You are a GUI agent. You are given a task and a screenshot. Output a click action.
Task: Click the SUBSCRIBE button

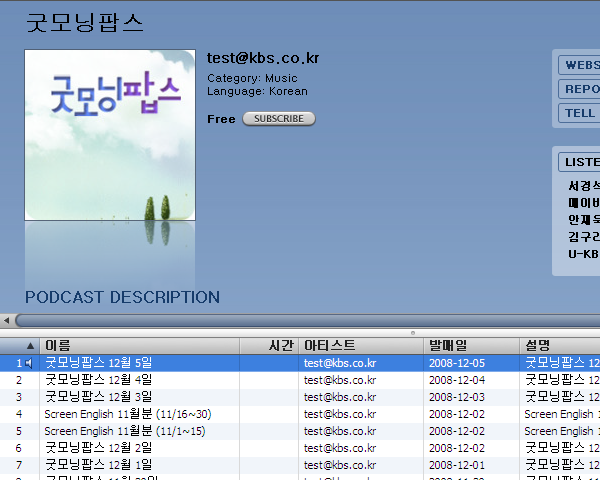tap(279, 119)
